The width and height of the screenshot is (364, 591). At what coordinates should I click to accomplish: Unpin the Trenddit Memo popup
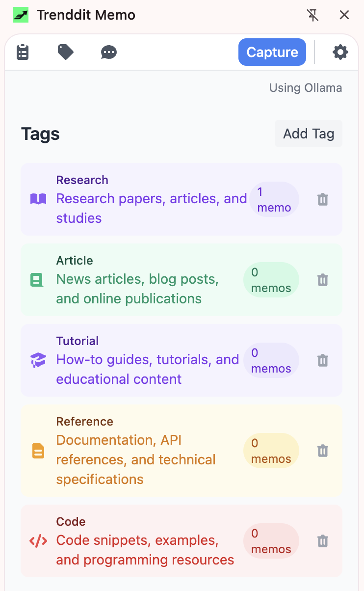[312, 15]
